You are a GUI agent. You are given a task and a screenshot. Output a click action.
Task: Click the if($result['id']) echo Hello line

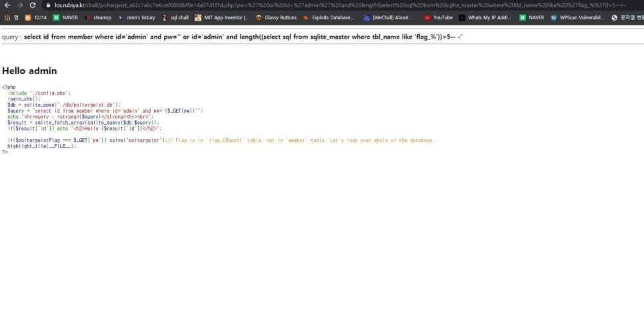pos(85,128)
